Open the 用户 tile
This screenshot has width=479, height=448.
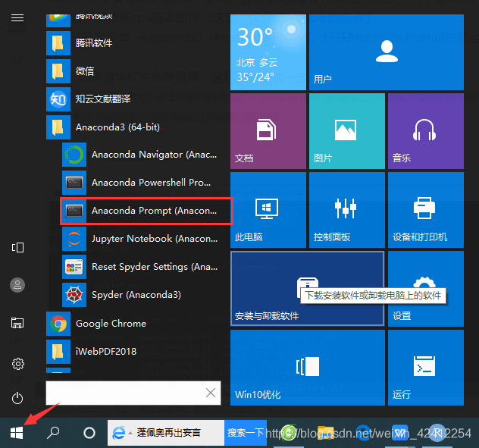387,52
